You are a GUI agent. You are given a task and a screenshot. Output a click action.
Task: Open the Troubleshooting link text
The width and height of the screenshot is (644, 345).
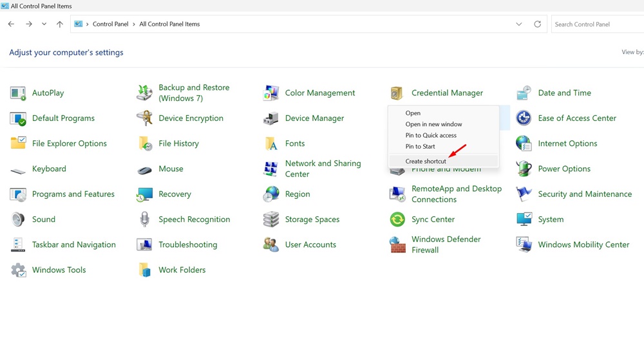pos(188,245)
